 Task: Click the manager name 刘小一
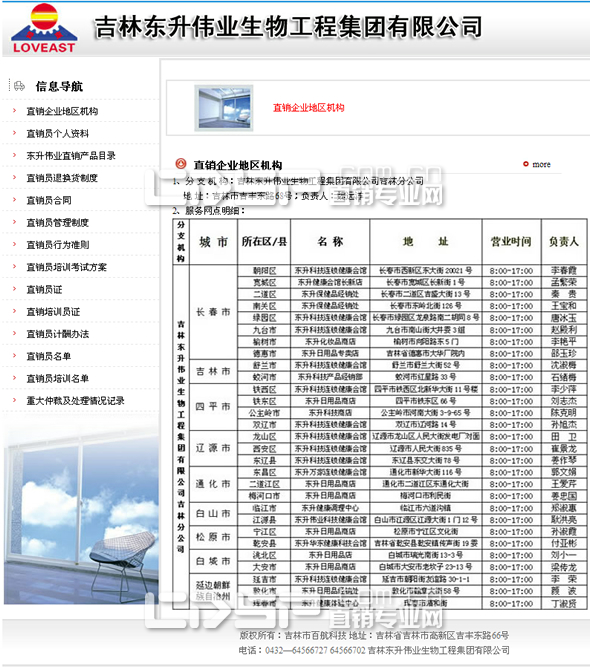click(564, 555)
